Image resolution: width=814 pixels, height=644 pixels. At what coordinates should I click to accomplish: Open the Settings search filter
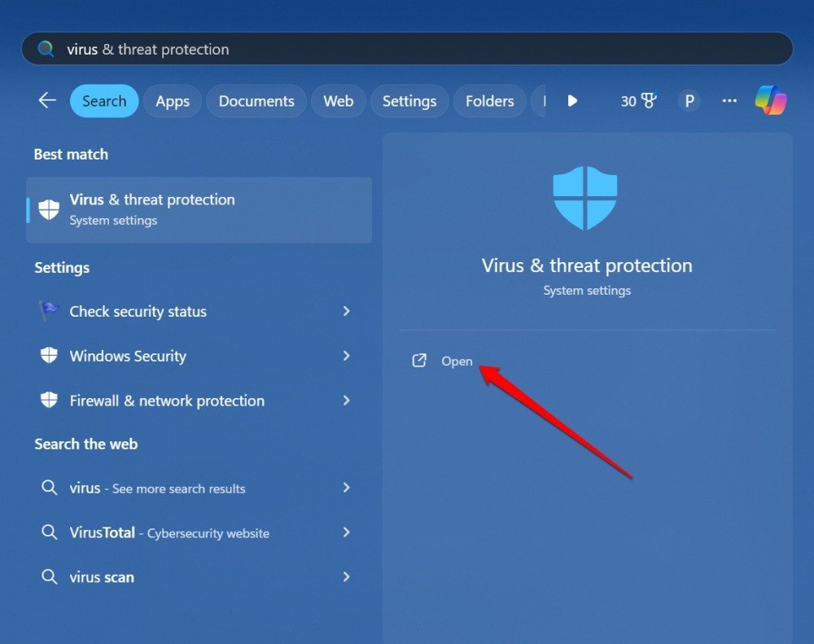(409, 101)
